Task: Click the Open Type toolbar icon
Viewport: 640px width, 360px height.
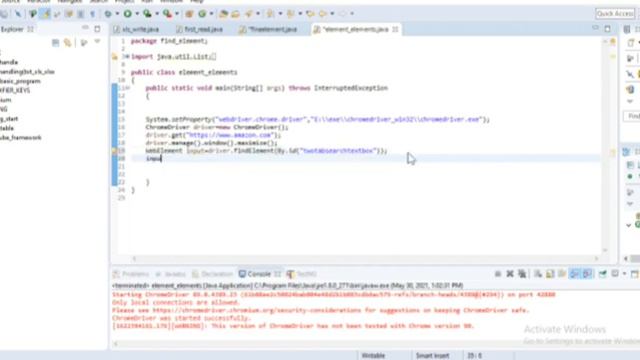Action: (x=223, y=14)
